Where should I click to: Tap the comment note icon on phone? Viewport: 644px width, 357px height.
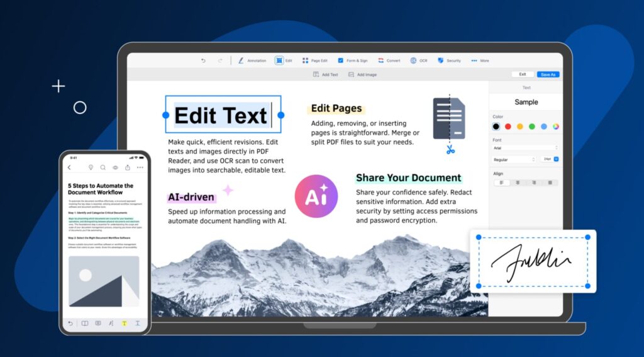pos(97,323)
